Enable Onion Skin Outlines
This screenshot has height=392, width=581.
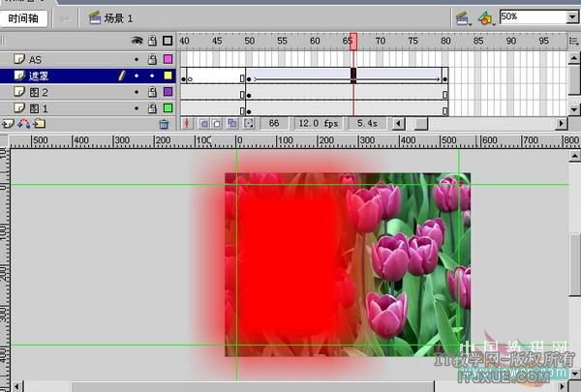point(218,124)
